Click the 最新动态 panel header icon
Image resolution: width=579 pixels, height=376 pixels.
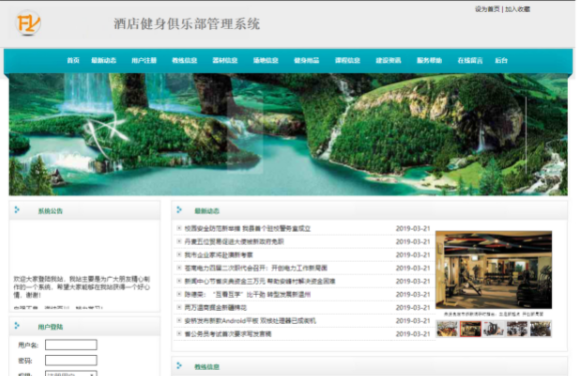tap(179, 210)
